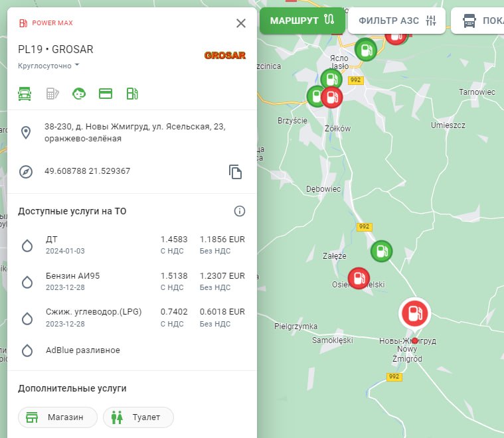Screen dimensions: 504x438
Task: Open the ФИЛЬТР АЗС filter panel
Action: point(397,21)
